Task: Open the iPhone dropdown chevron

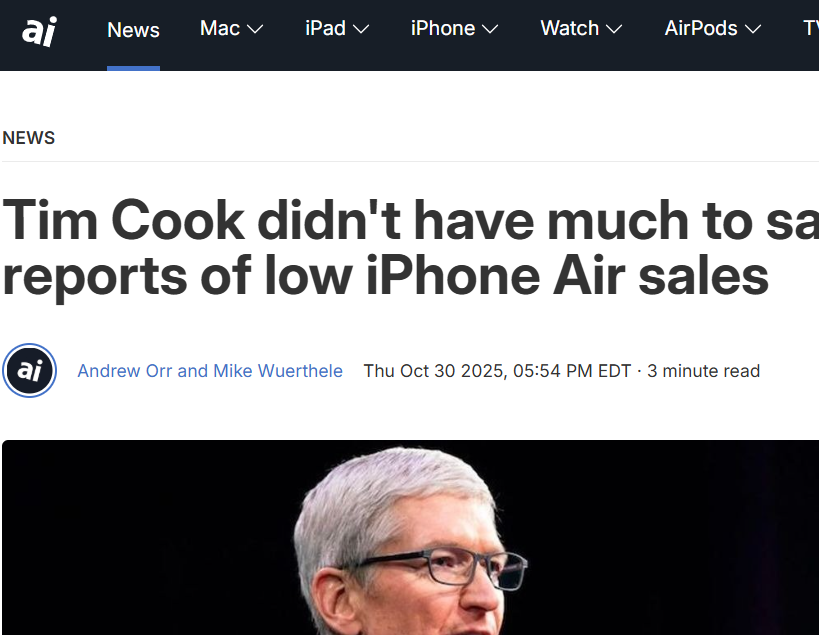Action: click(490, 29)
